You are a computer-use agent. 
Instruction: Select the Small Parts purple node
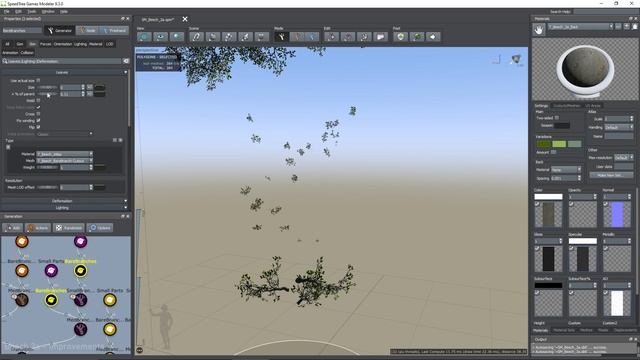tap(51, 270)
